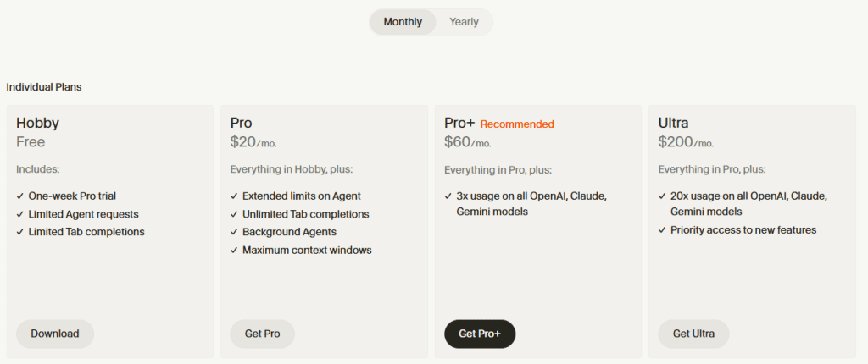Click the orange Recommended label

[x=517, y=124]
